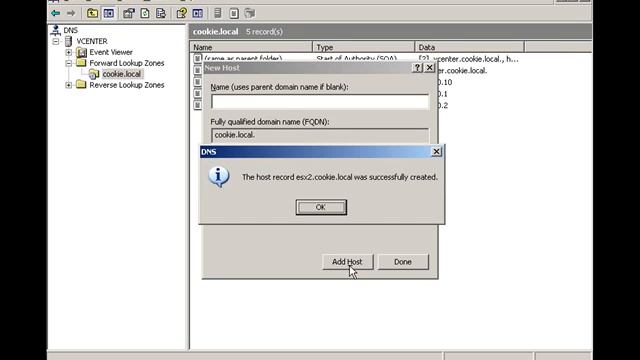This screenshot has width=640, height=360.
Task: Click the Add Host button
Action: tap(347, 262)
